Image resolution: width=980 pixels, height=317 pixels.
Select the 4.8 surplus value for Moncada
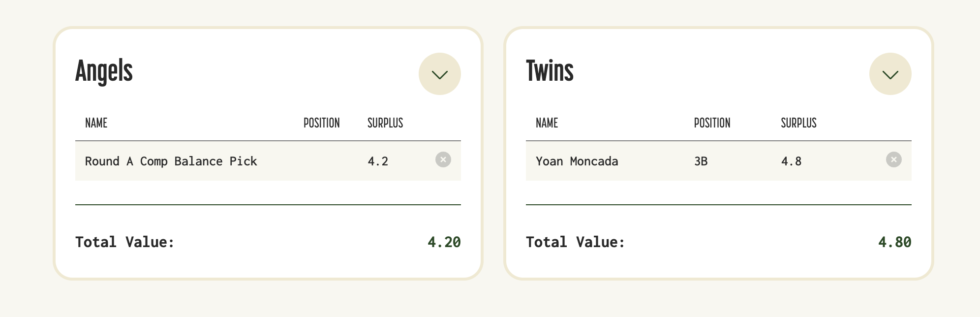point(791,161)
